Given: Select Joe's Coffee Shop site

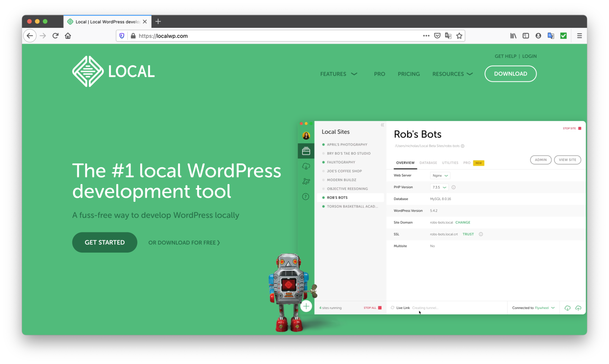Looking at the screenshot, I should tap(344, 171).
